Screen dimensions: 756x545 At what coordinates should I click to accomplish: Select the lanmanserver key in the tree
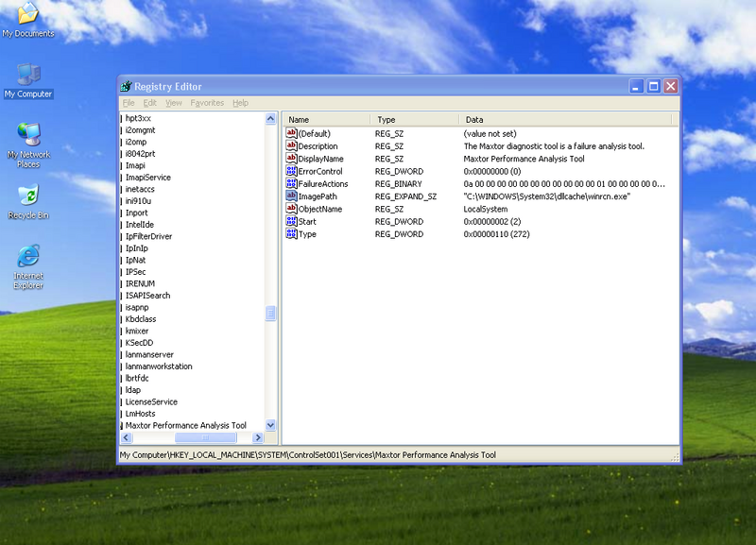pos(149,354)
